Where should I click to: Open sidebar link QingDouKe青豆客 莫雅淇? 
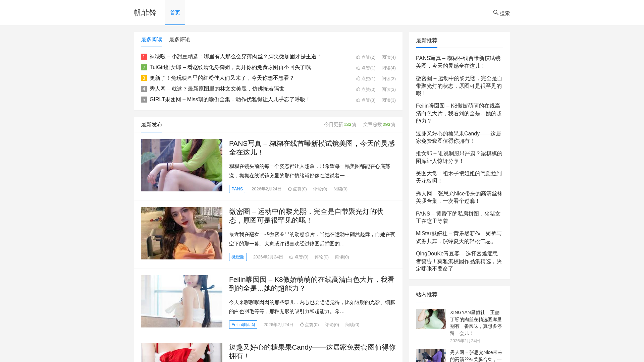point(459,261)
